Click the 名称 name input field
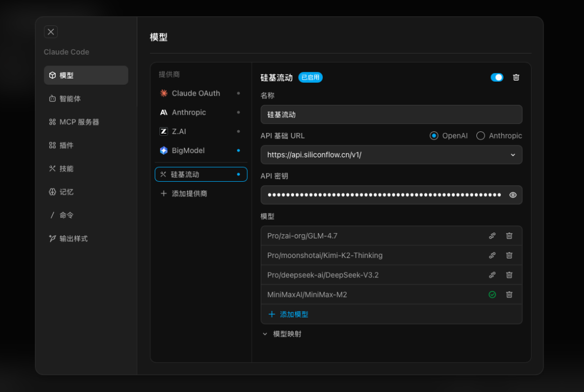The height and width of the screenshot is (392, 584). (x=391, y=115)
